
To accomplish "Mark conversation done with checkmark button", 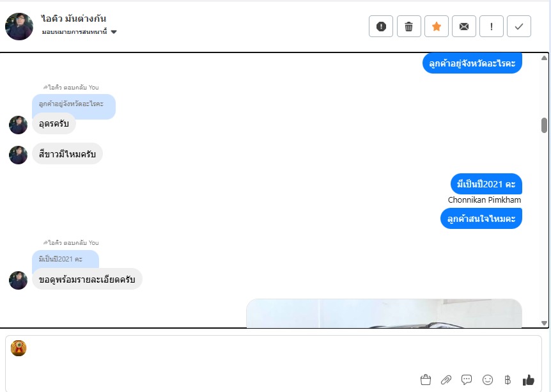I will pyautogui.click(x=519, y=26).
